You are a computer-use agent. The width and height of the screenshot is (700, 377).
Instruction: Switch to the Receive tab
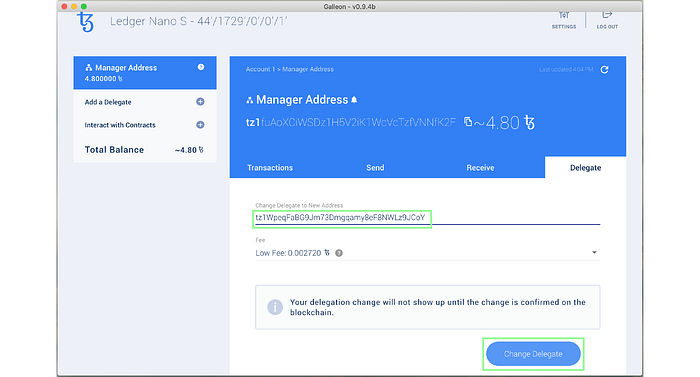pos(480,168)
